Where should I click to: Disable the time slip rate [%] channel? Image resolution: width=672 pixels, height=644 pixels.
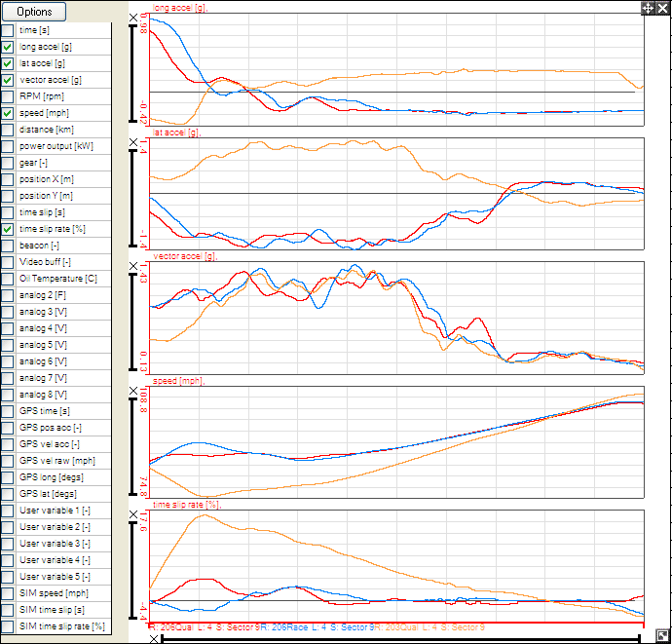(x=8, y=229)
